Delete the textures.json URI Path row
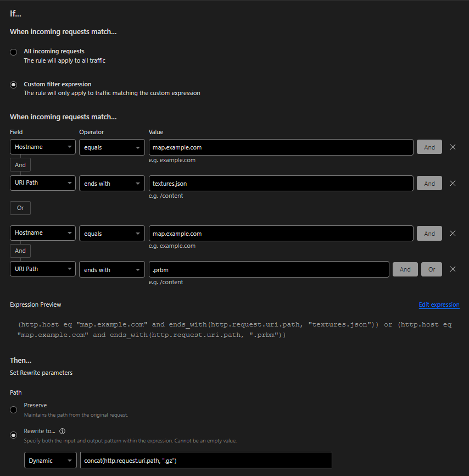Viewport: 469px width, 476px height. [453, 184]
